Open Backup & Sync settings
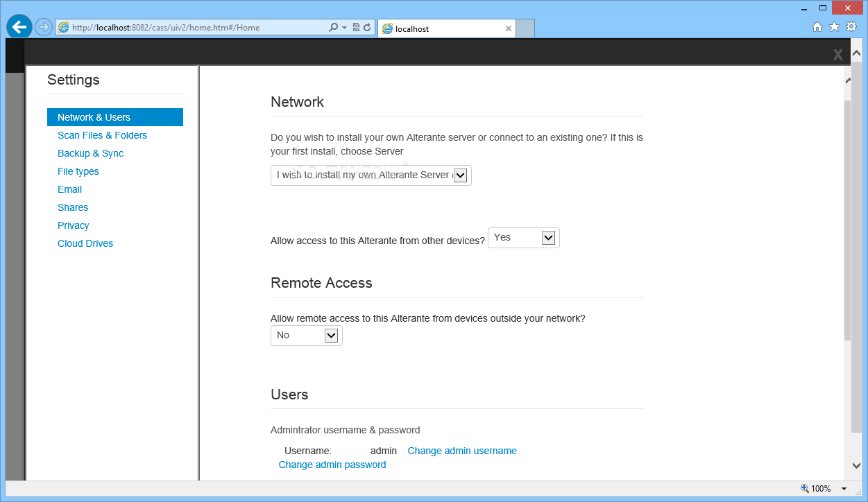The width and height of the screenshot is (868, 502). coord(90,153)
